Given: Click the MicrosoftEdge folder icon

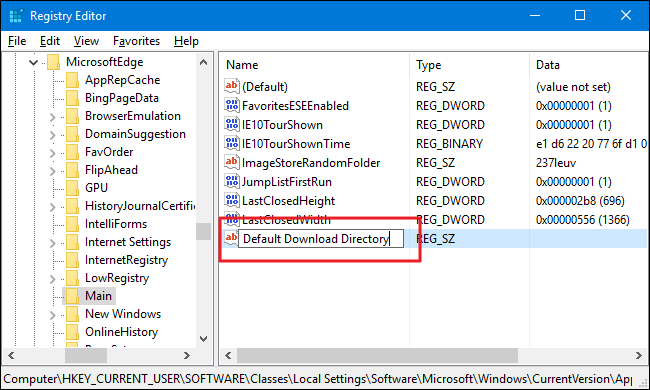Looking at the screenshot, I should (x=53, y=62).
